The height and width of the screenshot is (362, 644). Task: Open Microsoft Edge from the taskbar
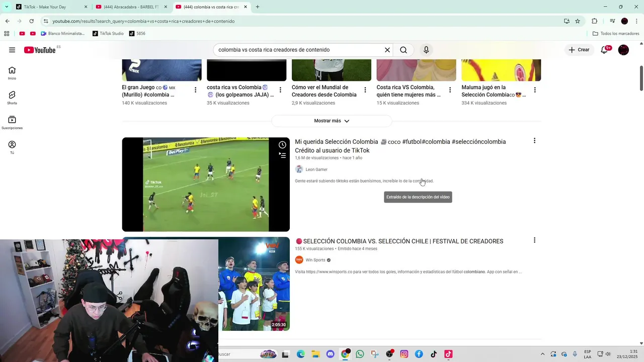(x=300, y=354)
